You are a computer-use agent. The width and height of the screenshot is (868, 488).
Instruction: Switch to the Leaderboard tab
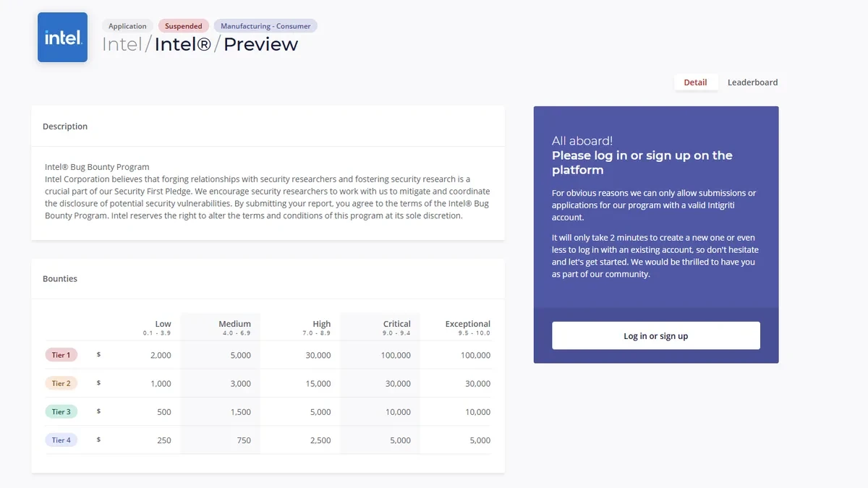(752, 82)
